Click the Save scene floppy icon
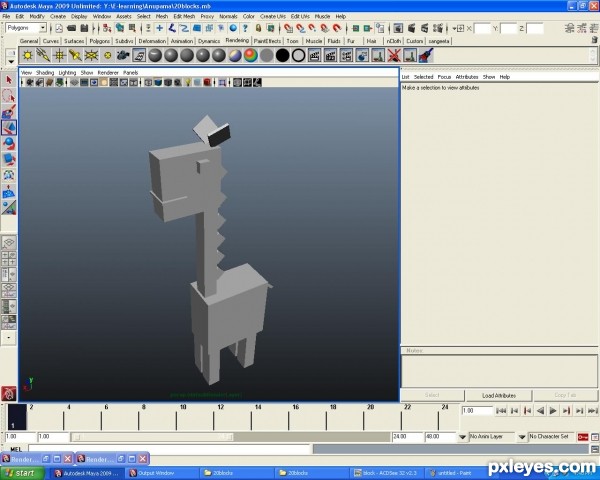The width and height of the screenshot is (600, 480). click(85, 28)
